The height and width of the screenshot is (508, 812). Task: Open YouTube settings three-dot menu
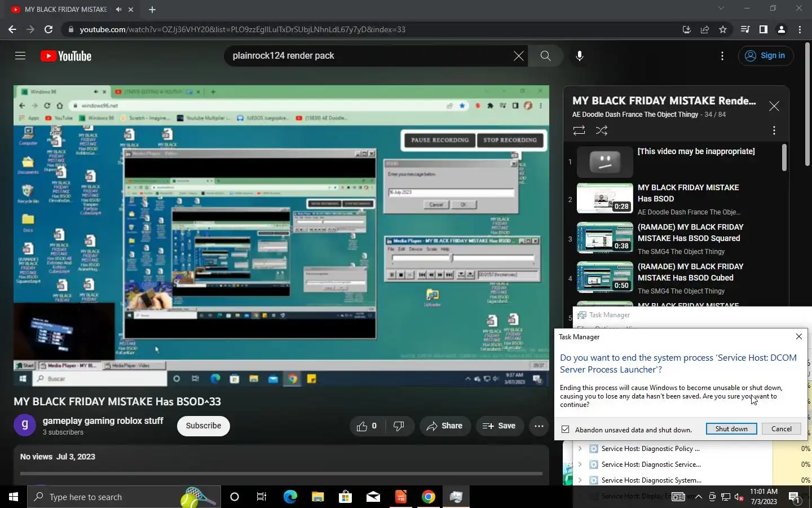pos(722,55)
